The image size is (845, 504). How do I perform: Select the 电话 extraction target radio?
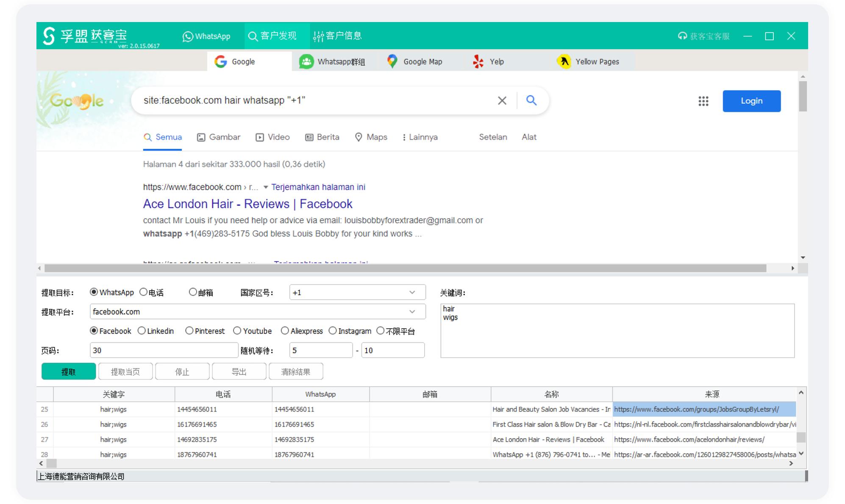point(144,292)
